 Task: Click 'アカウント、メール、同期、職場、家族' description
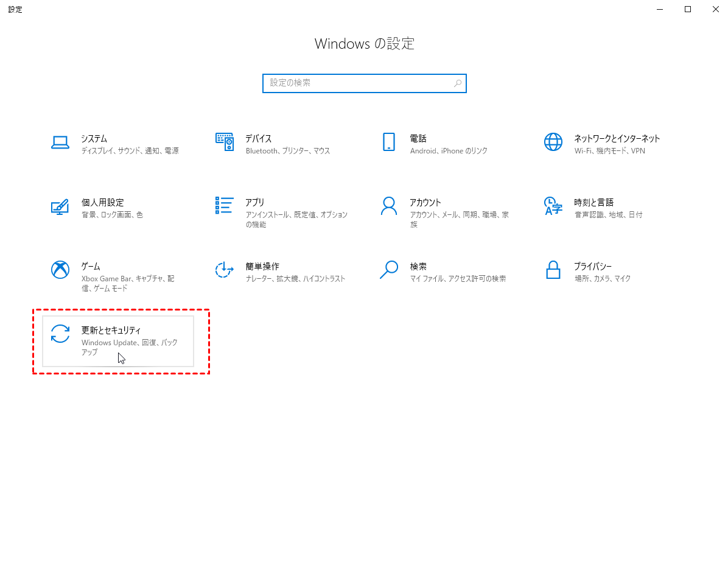(459, 219)
